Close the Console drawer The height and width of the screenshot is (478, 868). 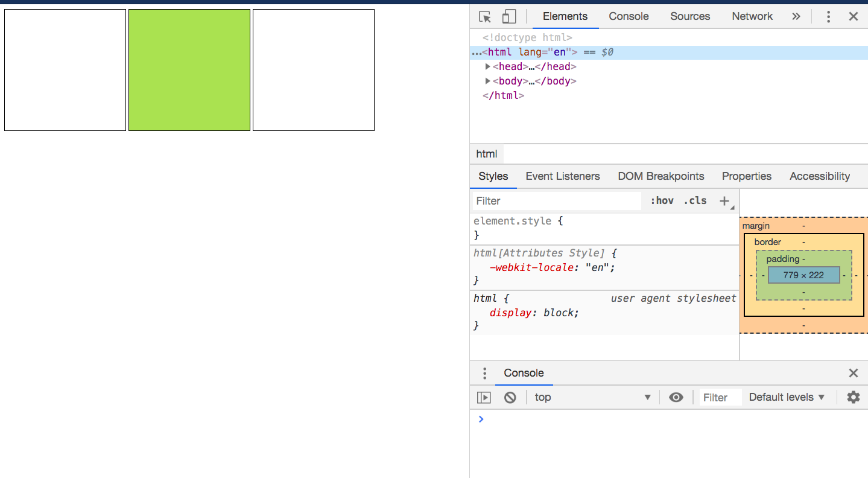[853, 373]
